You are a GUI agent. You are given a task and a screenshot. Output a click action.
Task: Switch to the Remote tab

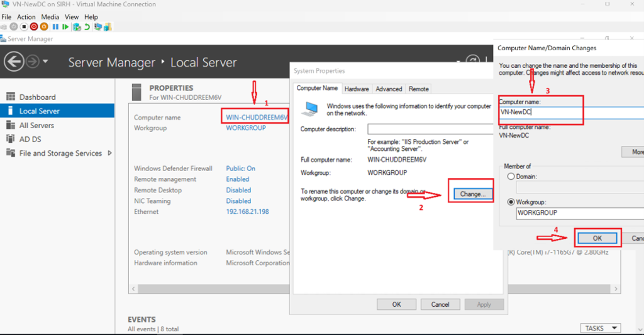(418, 89)
